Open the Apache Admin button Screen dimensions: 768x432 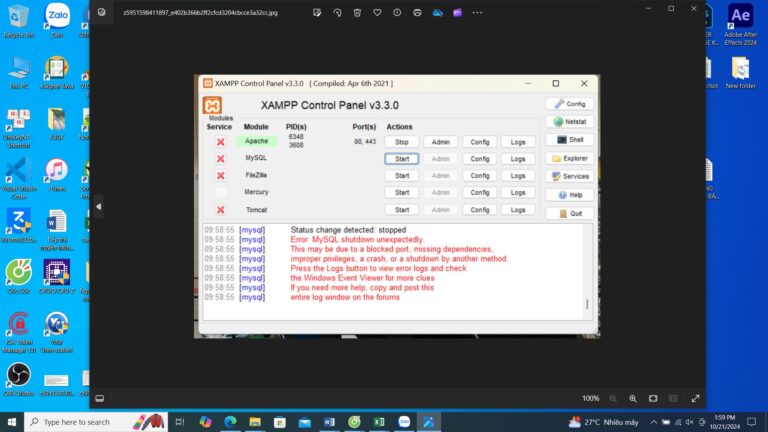tap(440, 142)
